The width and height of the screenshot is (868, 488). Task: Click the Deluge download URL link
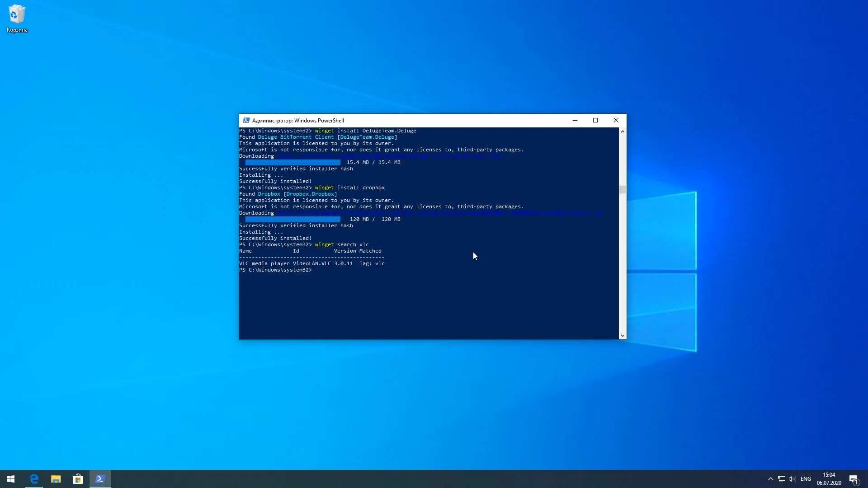coord(388,156)
